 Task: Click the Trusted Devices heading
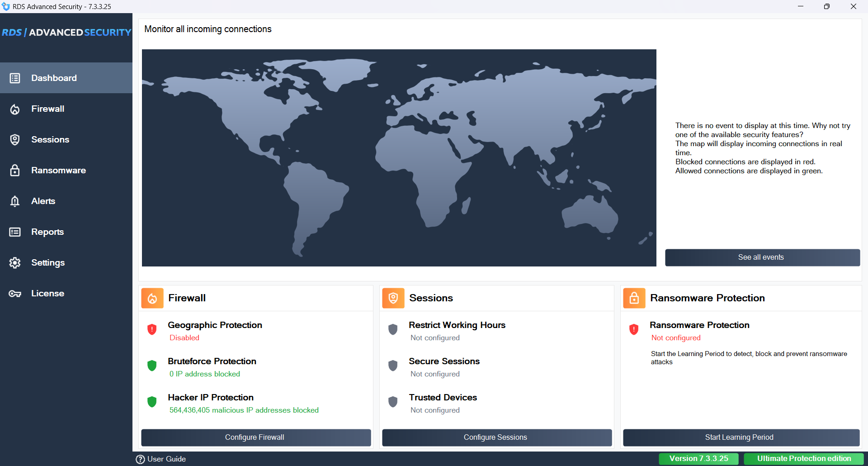tap(443, 398)
